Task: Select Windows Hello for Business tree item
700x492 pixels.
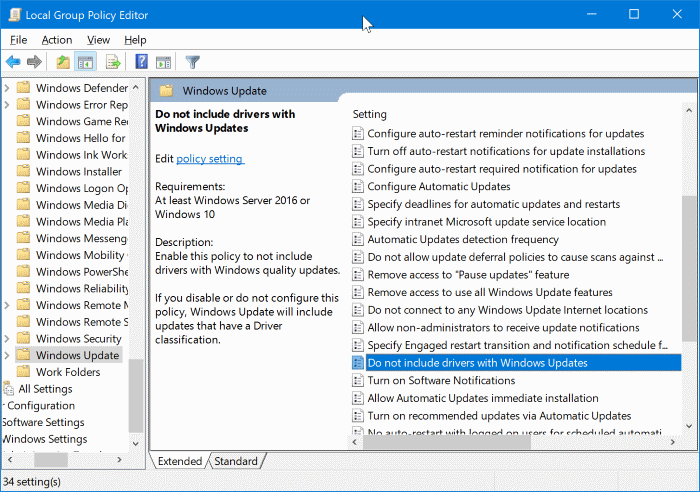Action: (81, 138)
